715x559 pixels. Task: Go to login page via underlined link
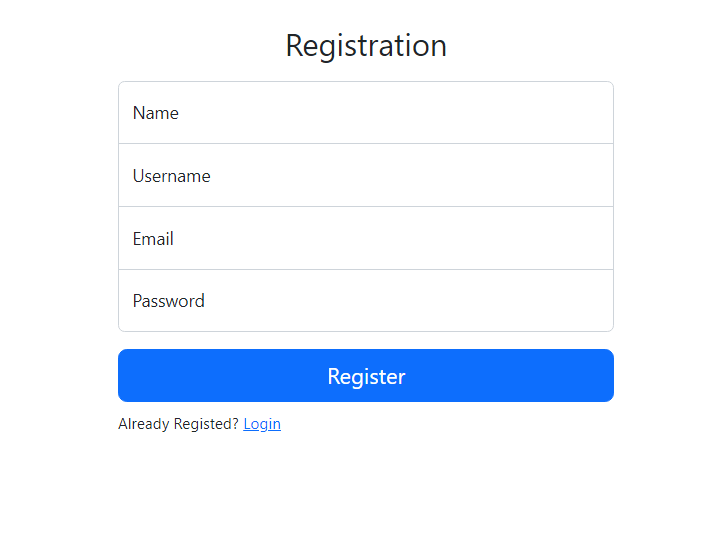pyautogui.click(x=262, y=424)
